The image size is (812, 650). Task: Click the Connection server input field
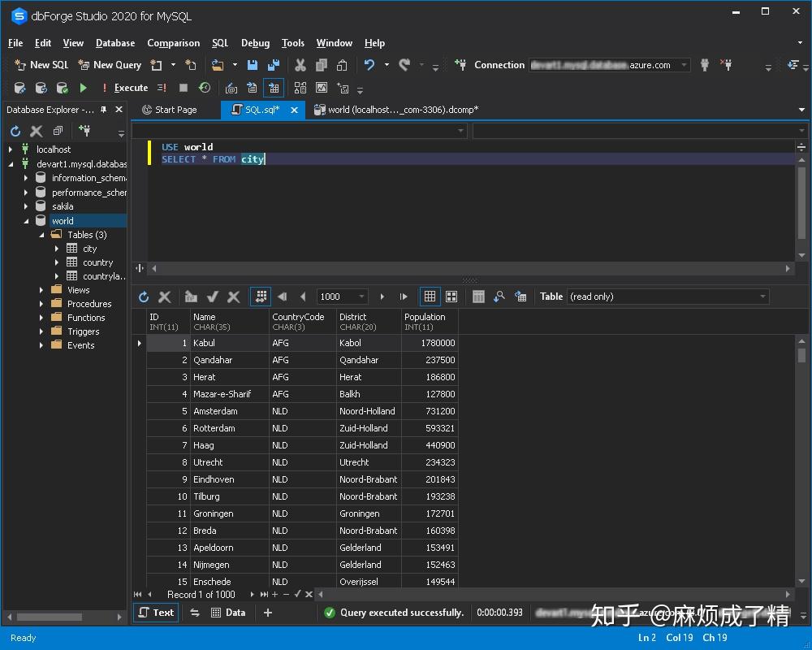coord(605,65)
